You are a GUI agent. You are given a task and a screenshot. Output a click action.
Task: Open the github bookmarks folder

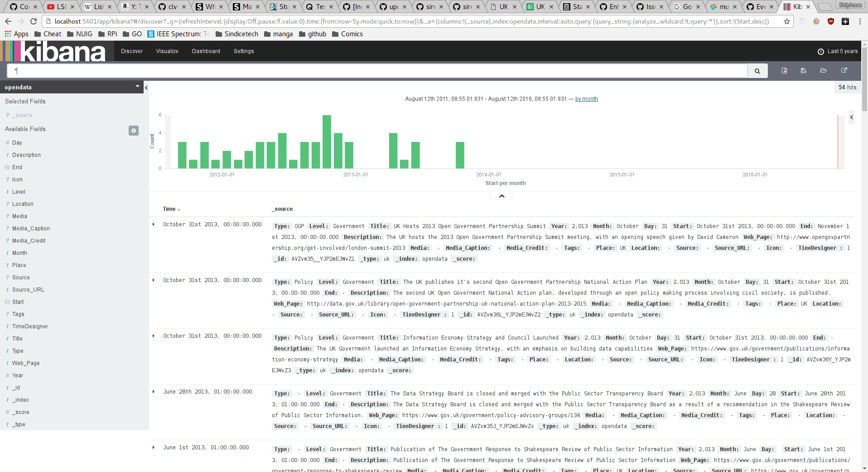point(313,34)
